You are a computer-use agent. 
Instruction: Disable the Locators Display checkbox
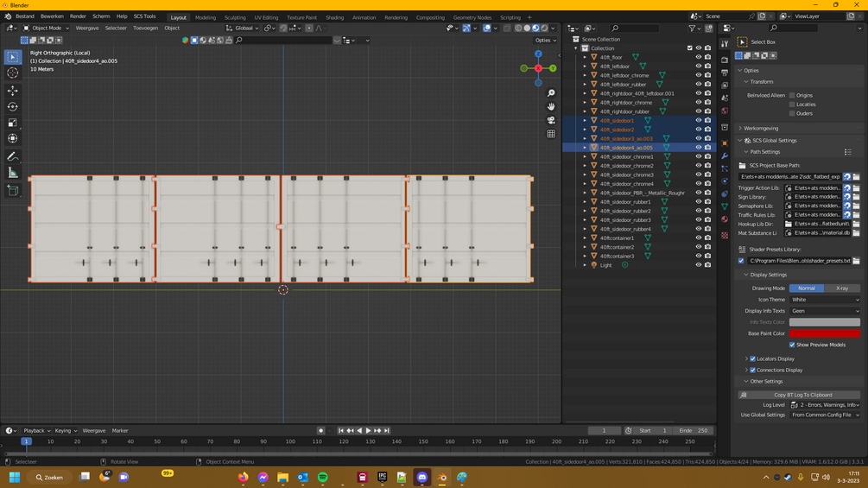point(753,358)
